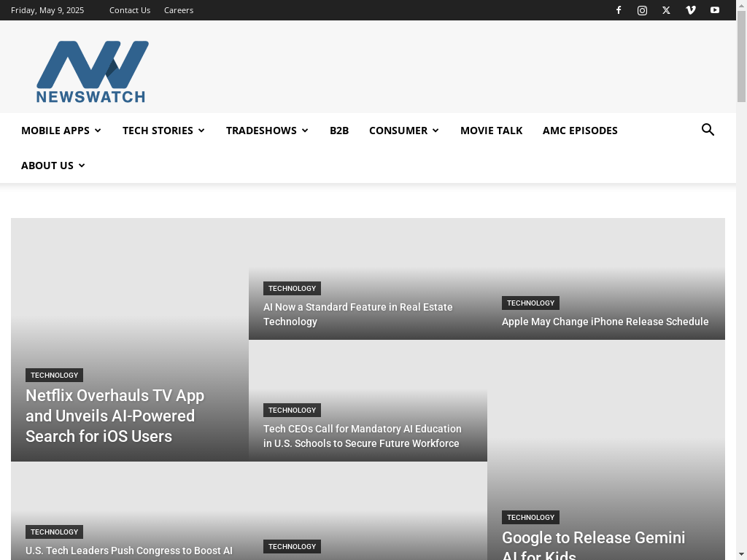Click the search magnifier icon
Image resolution: width=747 pixels, height=560 pixels.
tap(708, 130)
